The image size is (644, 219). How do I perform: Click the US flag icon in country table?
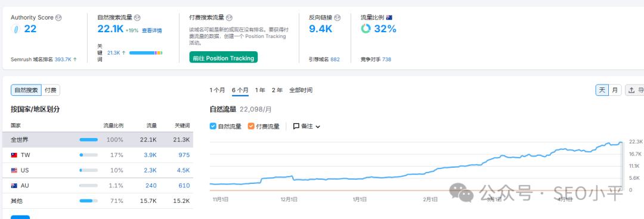14,170
